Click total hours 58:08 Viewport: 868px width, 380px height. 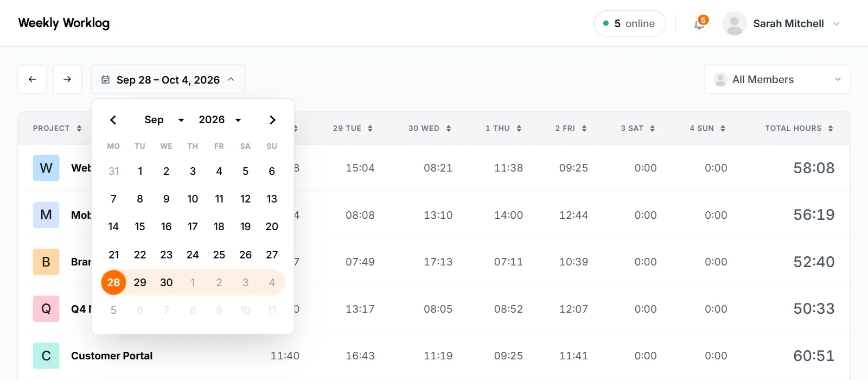pos(814,168)
